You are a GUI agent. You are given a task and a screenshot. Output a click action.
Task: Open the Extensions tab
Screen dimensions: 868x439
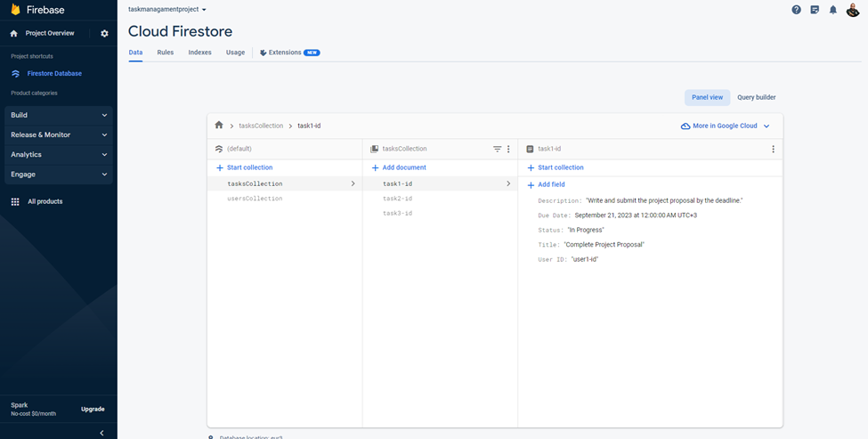click(289, 53)
